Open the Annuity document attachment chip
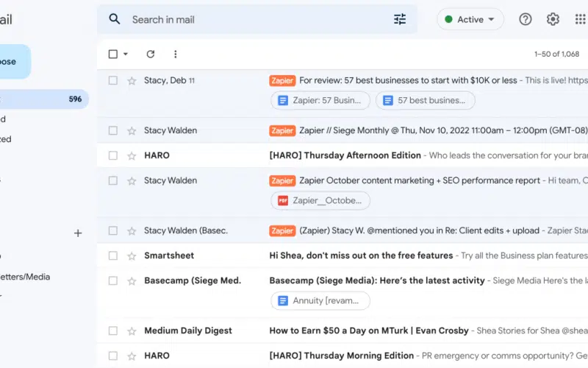The width and height of the screenshot is (588, 368). click(320, 300)
